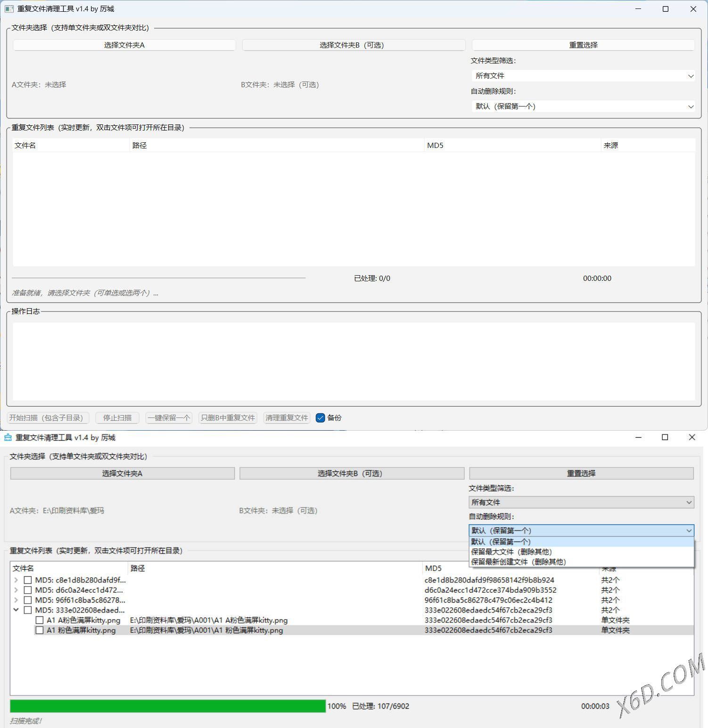Click the 开始扫描 (包含子目录) button
708x728 pixels.
pos(46,418)
